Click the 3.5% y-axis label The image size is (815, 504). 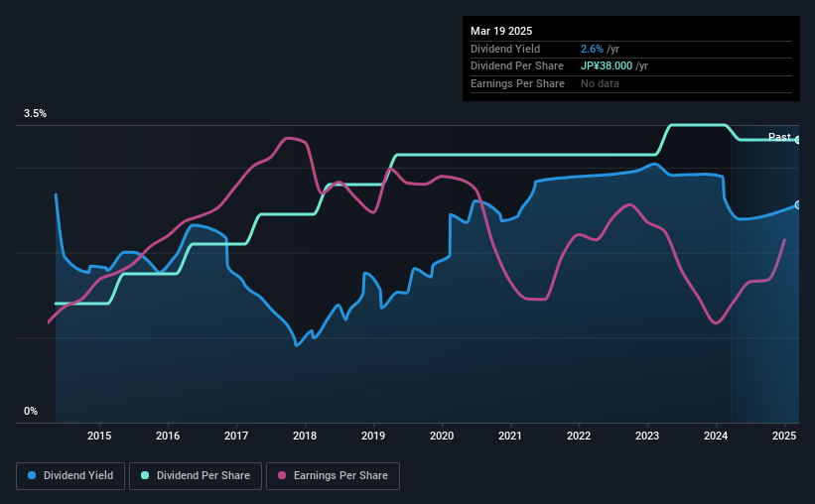click(35, 114)
